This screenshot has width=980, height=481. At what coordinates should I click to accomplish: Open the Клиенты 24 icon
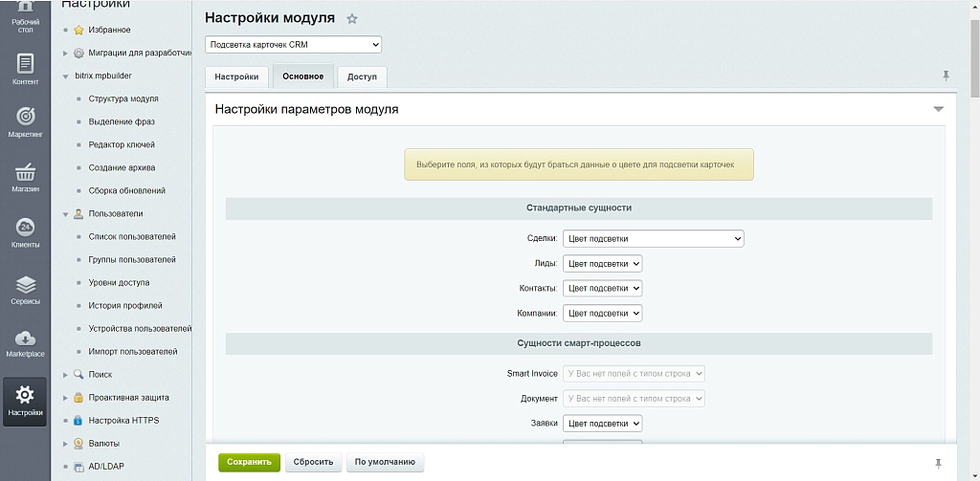(x=25, y=227)
